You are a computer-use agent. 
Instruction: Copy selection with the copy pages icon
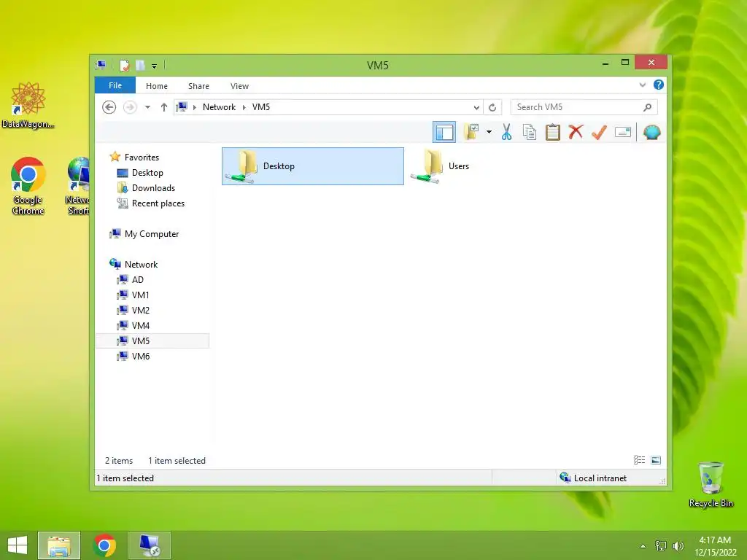tap(530, 132)
